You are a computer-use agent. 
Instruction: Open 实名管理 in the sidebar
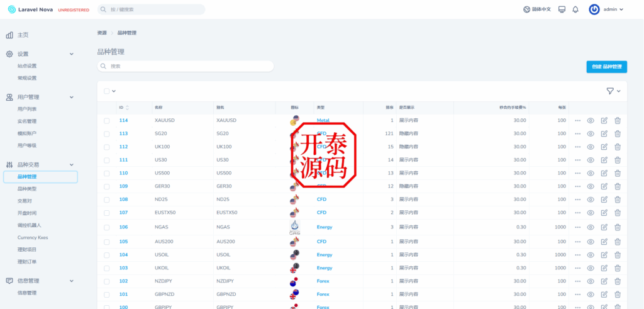27,121
